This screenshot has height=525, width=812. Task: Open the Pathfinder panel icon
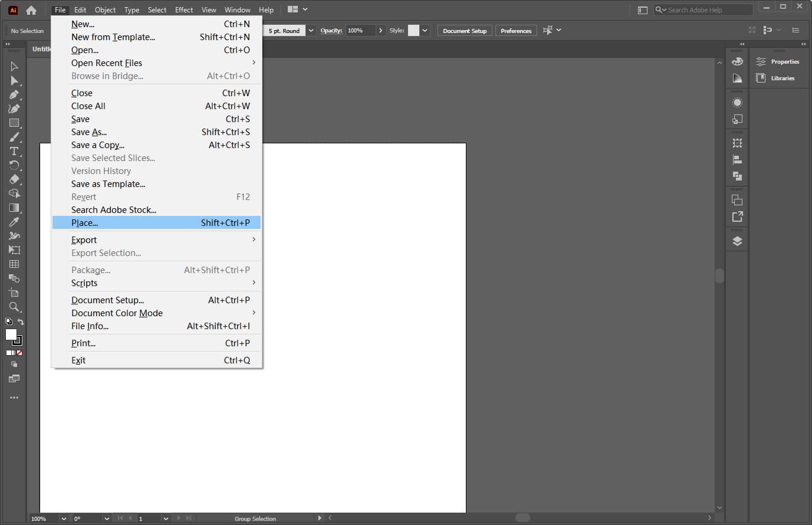(x=737, y=176)
